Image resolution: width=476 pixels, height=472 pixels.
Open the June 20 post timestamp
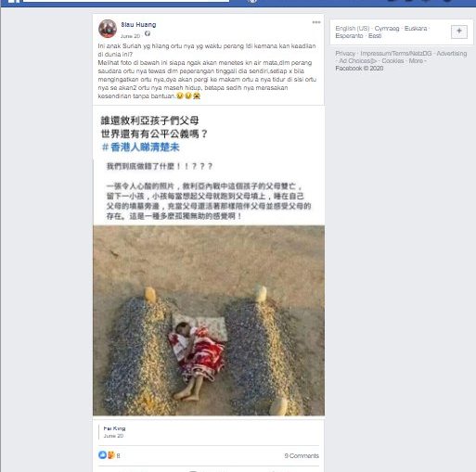130,36
